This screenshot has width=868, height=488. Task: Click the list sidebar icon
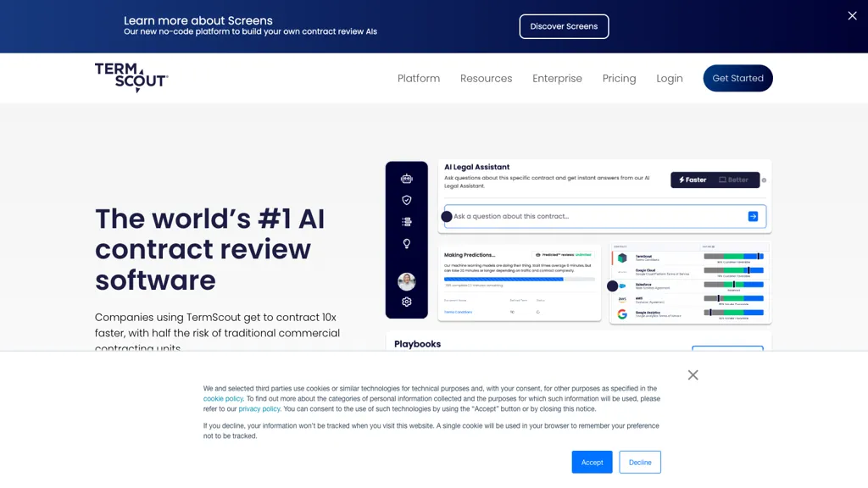click(406, 222)
